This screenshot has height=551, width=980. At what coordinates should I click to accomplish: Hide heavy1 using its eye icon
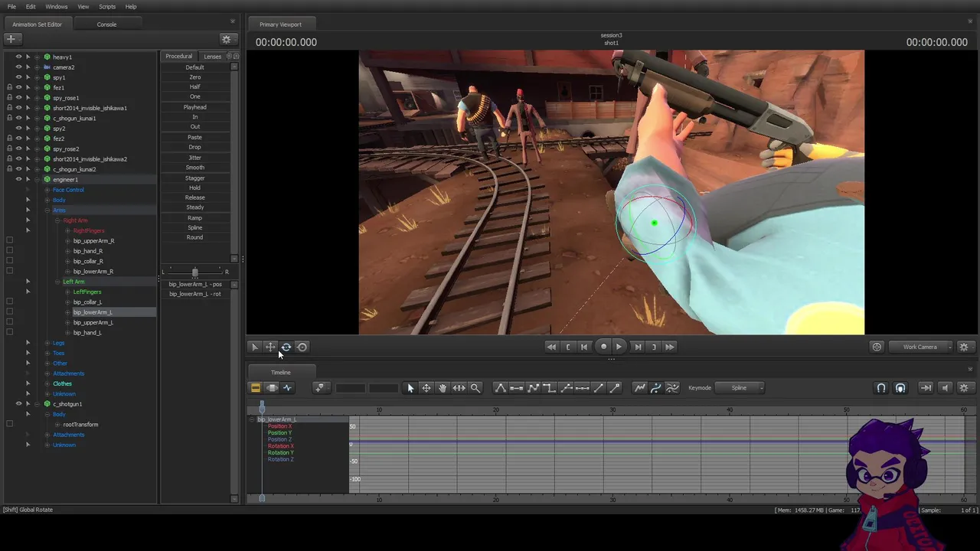[19, 57]
